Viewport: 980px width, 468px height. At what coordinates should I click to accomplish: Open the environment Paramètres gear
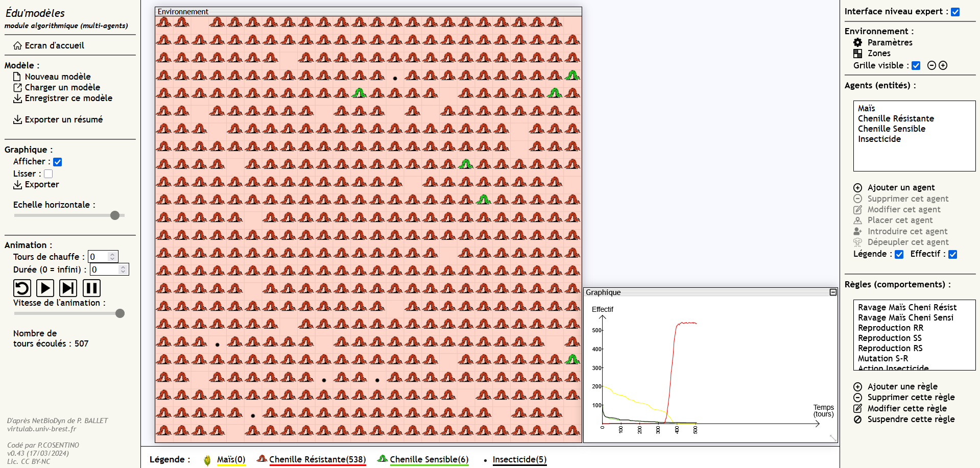pos(858,42)
